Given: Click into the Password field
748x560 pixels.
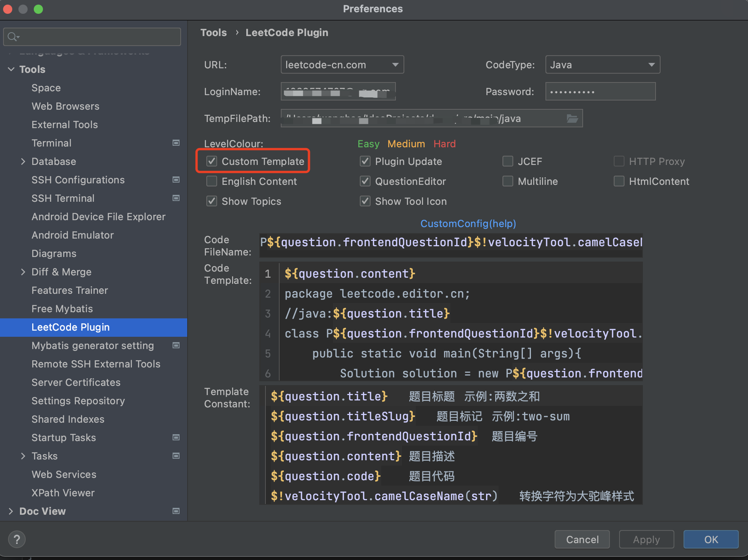Looking at the screenshot, I should (600, 92).
